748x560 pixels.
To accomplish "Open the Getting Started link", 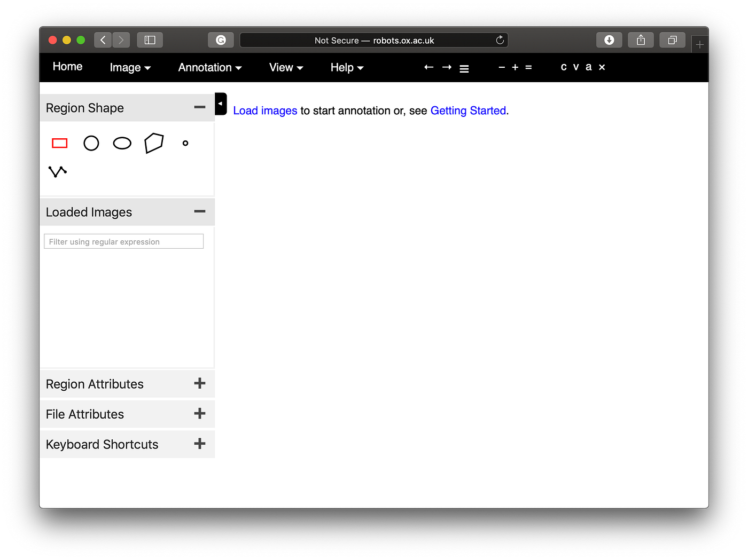I will [468, 111].
